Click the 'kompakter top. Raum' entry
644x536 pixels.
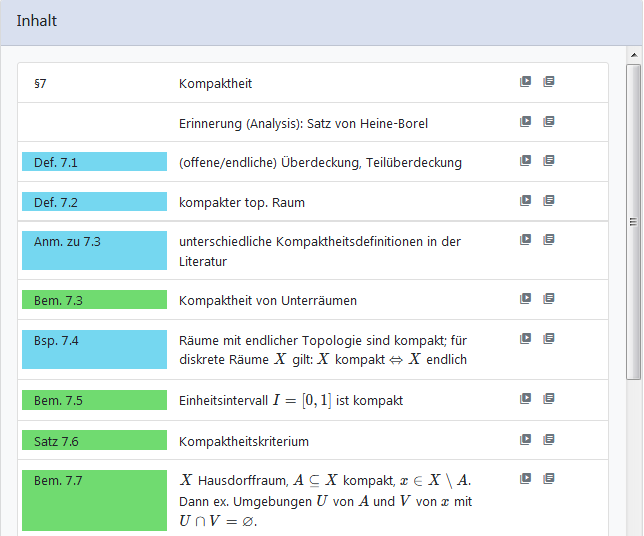coord(242,202)
